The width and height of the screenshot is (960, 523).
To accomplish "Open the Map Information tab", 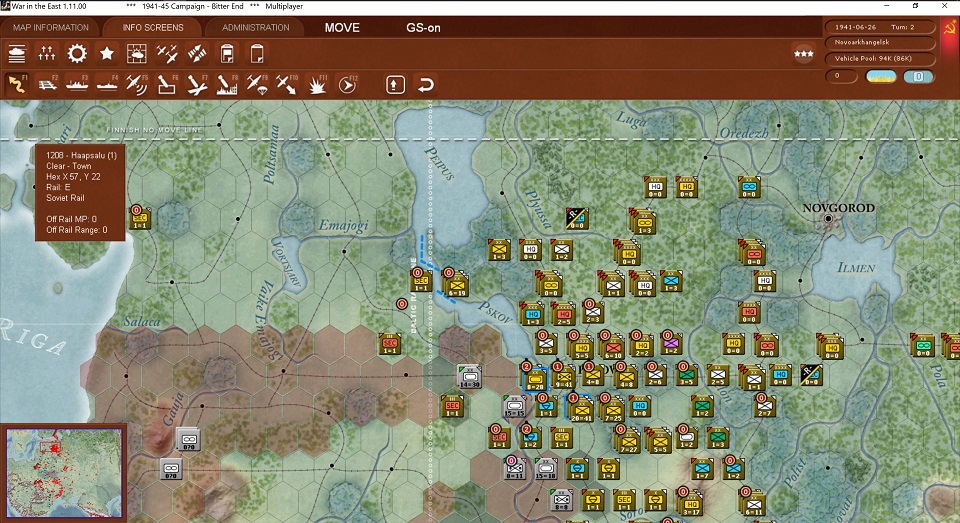I will [x=51, y=28].
